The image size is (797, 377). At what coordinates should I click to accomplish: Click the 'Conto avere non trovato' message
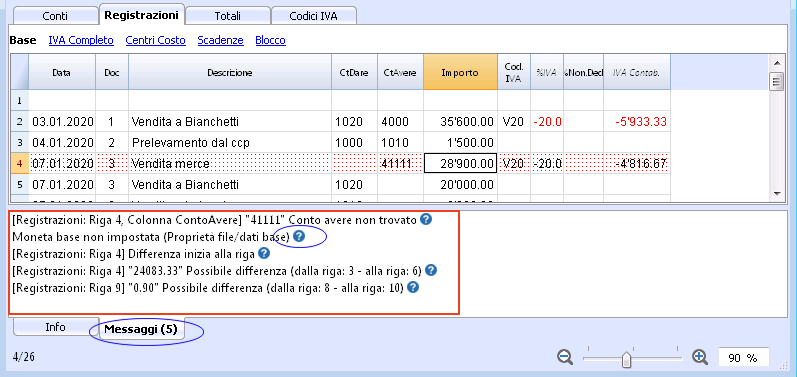coord(215,219)
